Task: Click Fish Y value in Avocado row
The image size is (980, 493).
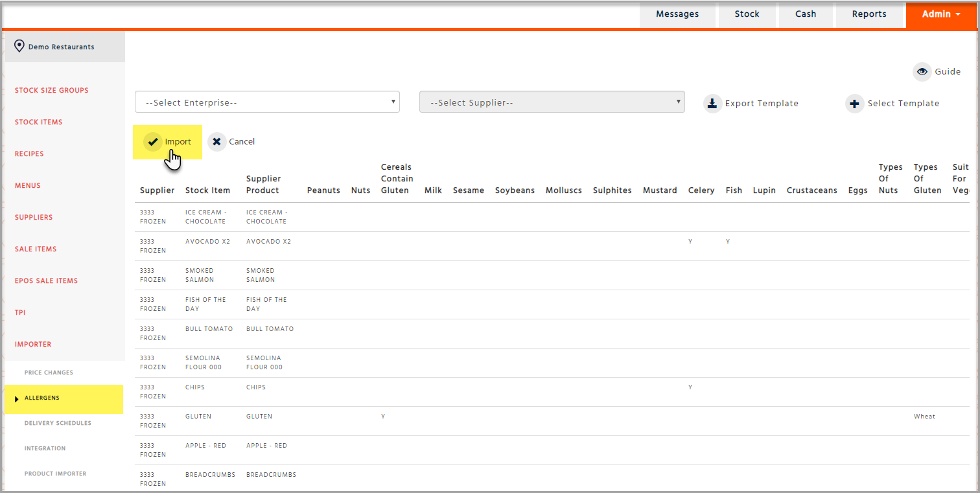Action: pos(728,242)
